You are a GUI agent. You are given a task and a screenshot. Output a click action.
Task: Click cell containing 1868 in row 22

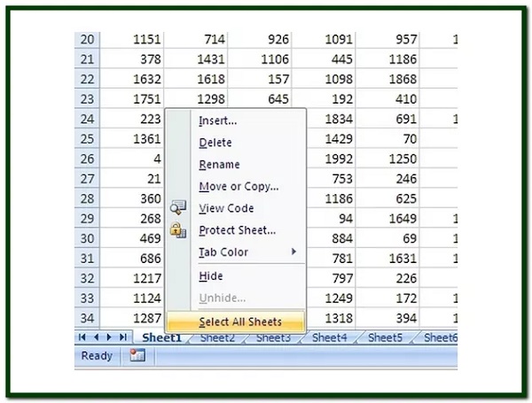(387, 79)
